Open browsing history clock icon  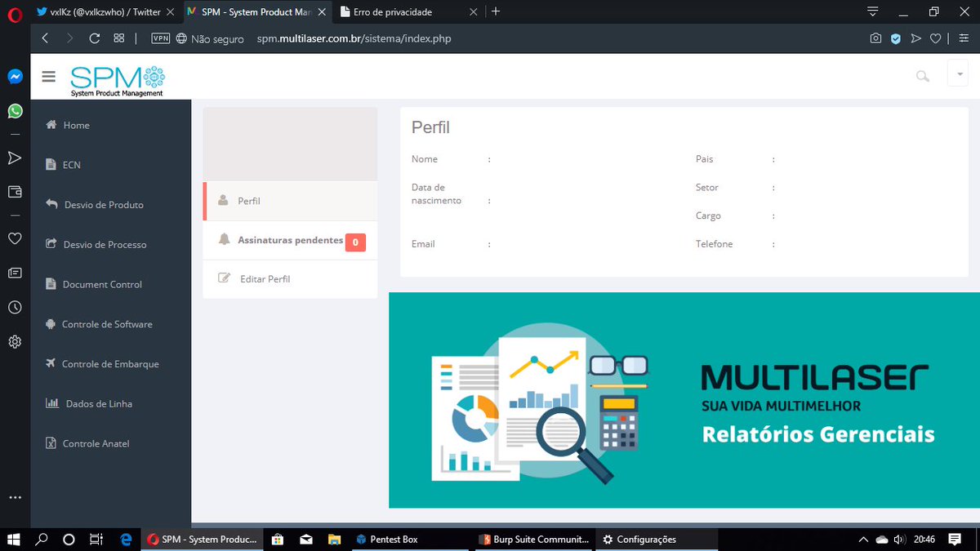[15, 307]
